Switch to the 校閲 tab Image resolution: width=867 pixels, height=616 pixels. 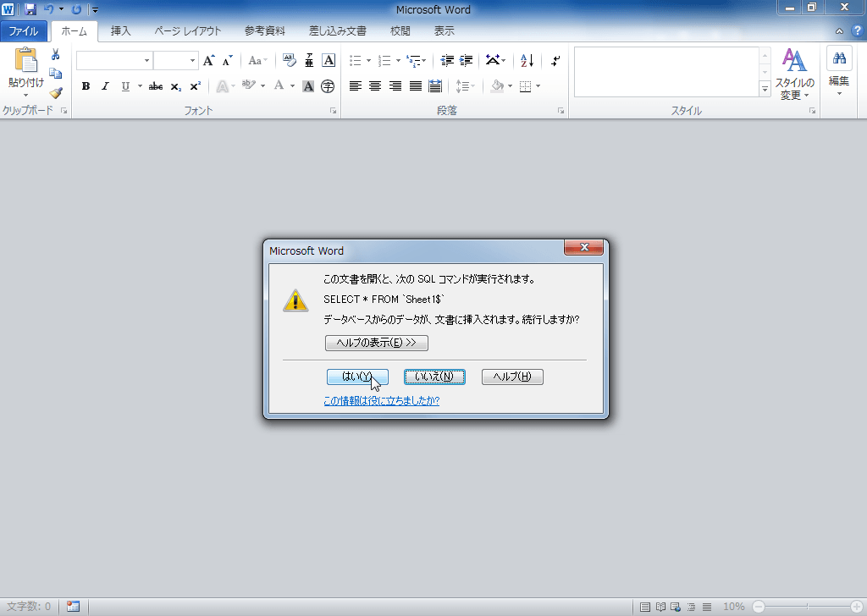click(x=400, y=31)
